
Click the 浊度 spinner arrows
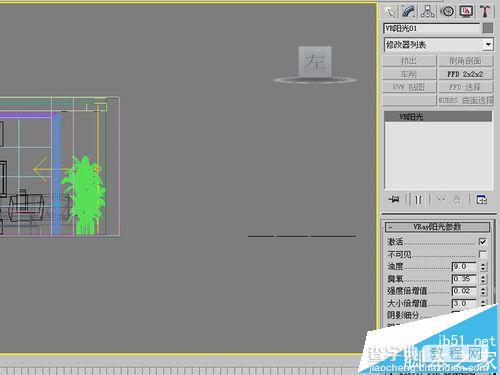click(x=483, y=266)
